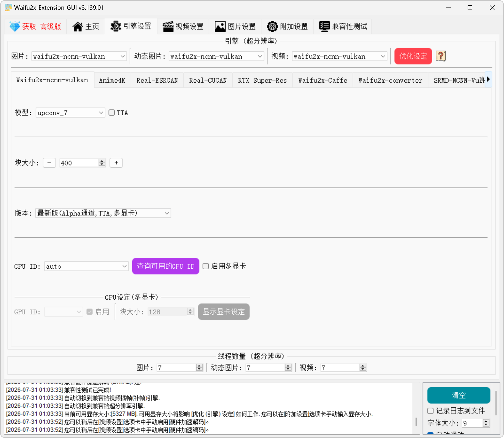Open the 兼容性测试 tab
This screenshot has height=438, width=504.
[x=343, y=27]
